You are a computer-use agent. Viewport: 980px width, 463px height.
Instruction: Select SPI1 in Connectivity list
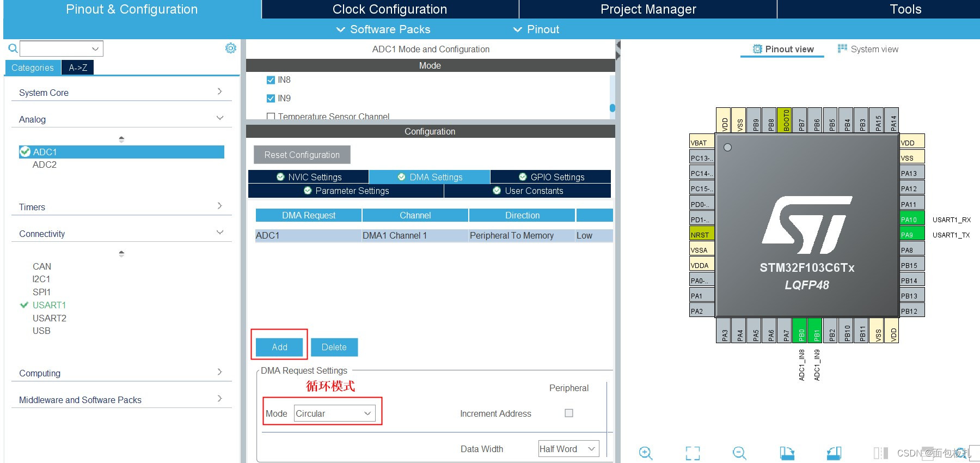coord(41,292)
